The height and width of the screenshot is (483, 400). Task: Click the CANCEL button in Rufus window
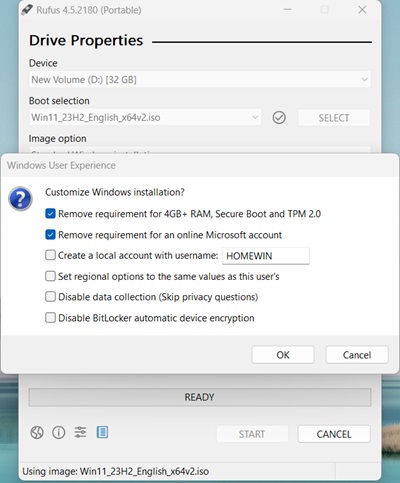click(x=334, y=434)
